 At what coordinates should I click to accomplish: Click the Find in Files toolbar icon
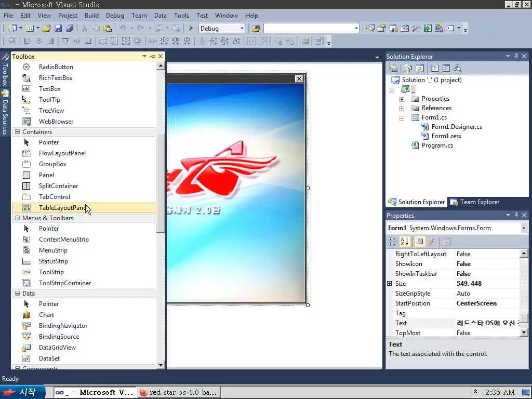coord(256,29)
